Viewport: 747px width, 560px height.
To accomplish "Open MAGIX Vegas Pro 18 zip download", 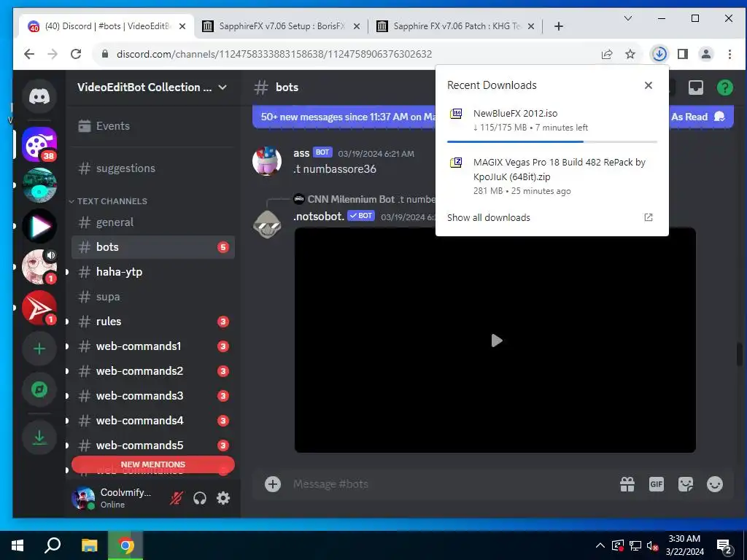I will 552,176.
